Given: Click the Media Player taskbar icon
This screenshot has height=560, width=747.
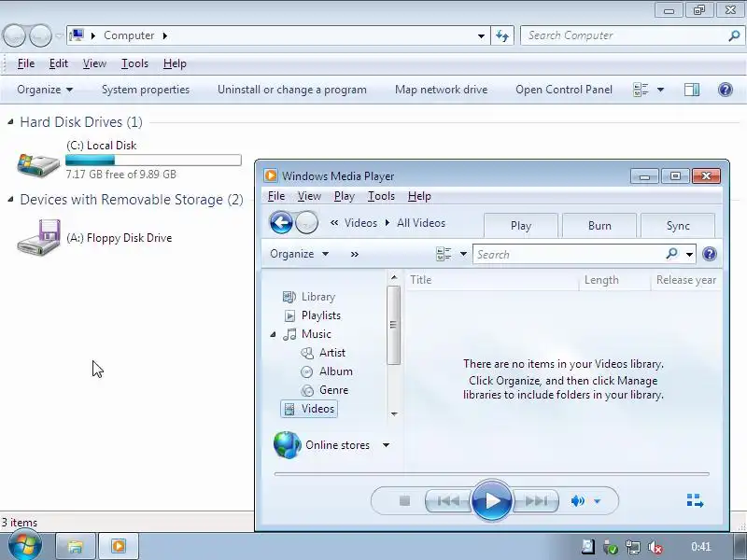Looking at the screenshot, I should click(x=119, y=546).
